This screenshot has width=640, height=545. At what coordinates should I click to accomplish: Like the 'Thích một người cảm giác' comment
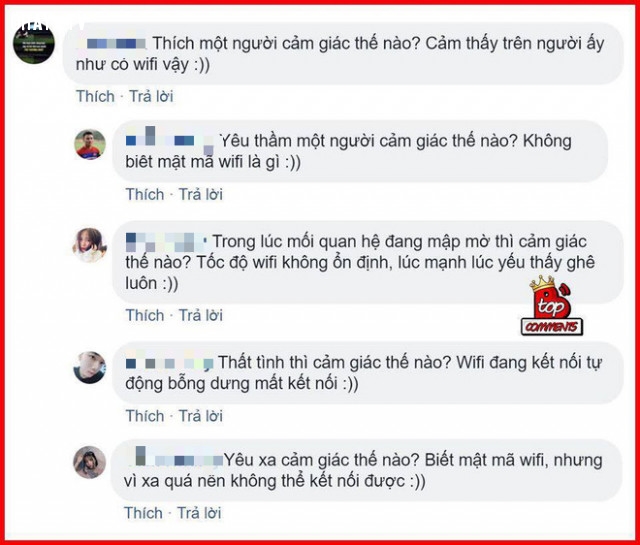pos(95,96)
